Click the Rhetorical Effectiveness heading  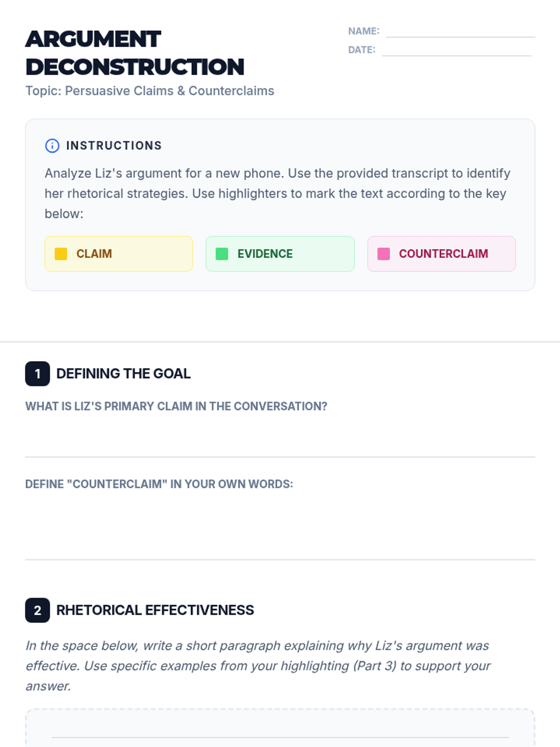155,610
